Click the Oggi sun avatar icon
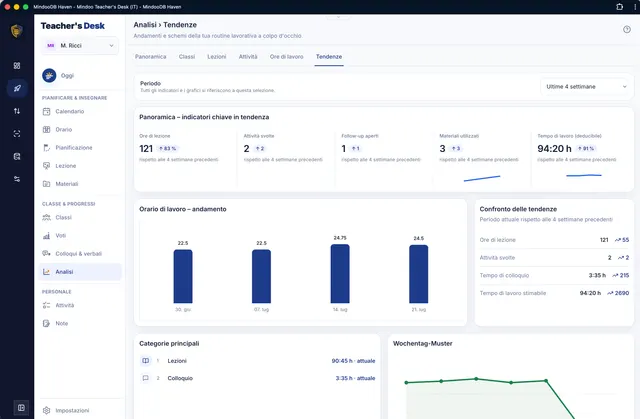This screenshot has width=640, height=419. coord(49,75)
